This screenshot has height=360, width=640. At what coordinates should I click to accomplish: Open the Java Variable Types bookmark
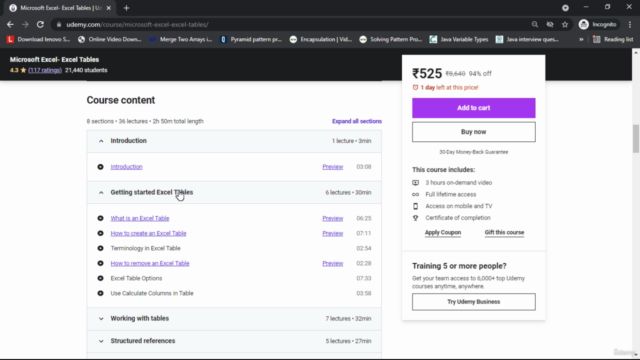(x=459, y=40)
